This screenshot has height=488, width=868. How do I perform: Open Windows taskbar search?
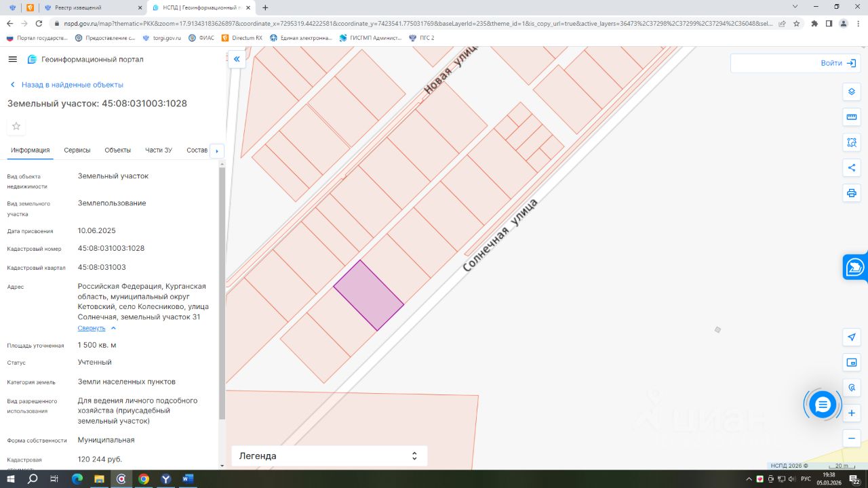point(33,479)
